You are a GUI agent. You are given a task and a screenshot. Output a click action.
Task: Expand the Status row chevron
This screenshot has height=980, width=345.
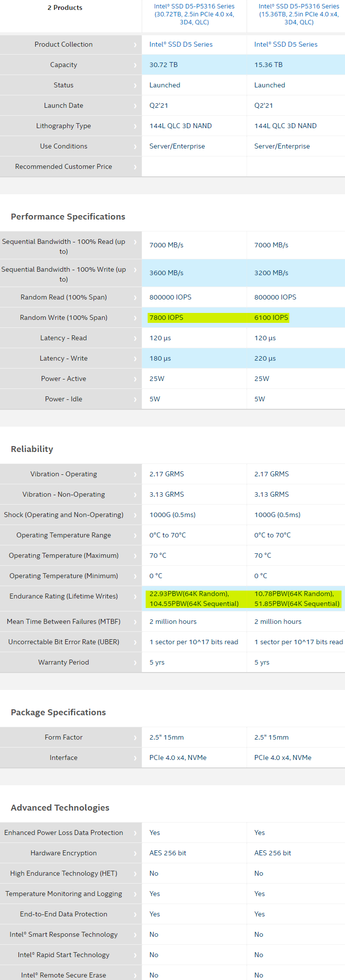[135, 85]
